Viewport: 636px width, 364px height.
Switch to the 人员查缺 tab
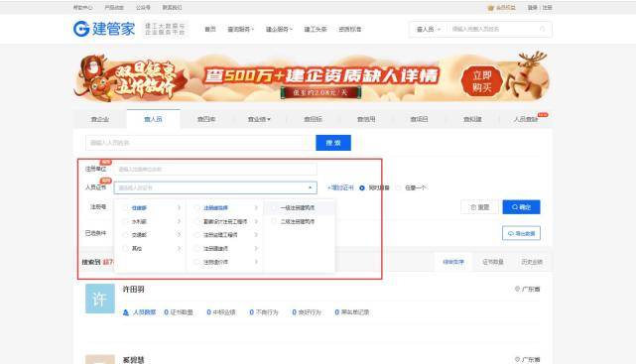point(526,119)
